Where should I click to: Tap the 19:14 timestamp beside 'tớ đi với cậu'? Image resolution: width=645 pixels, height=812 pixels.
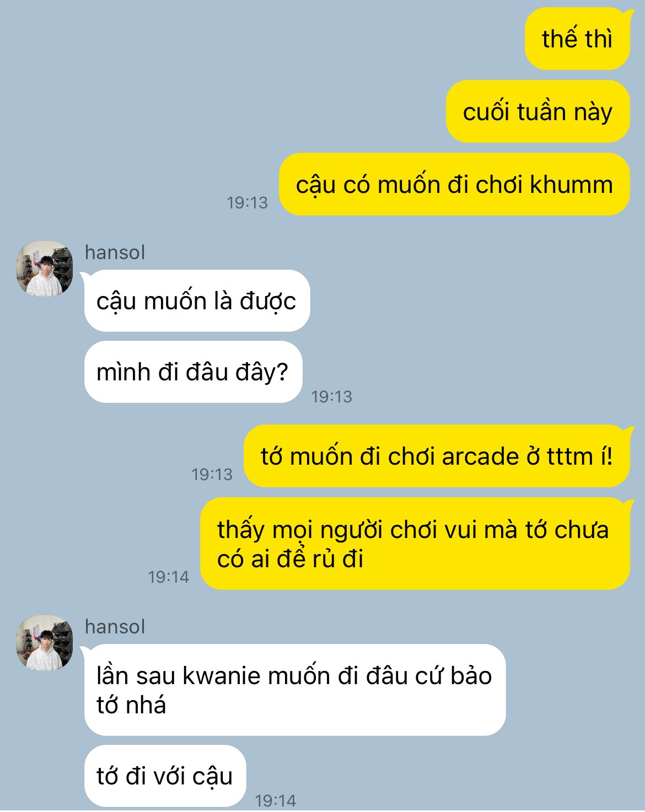tap(275, 800)
